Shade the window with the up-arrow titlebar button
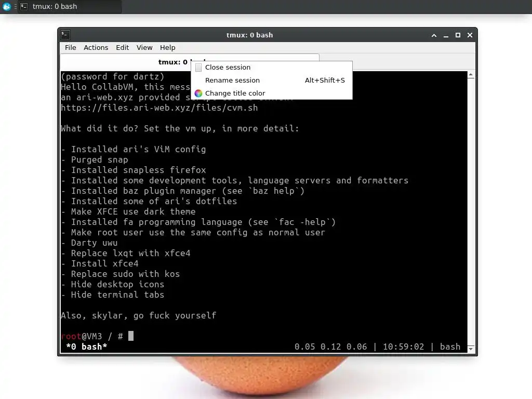Image resolution: width=532 pixels, height=399 pixels. pyautogui.click(x=434, y=35)
